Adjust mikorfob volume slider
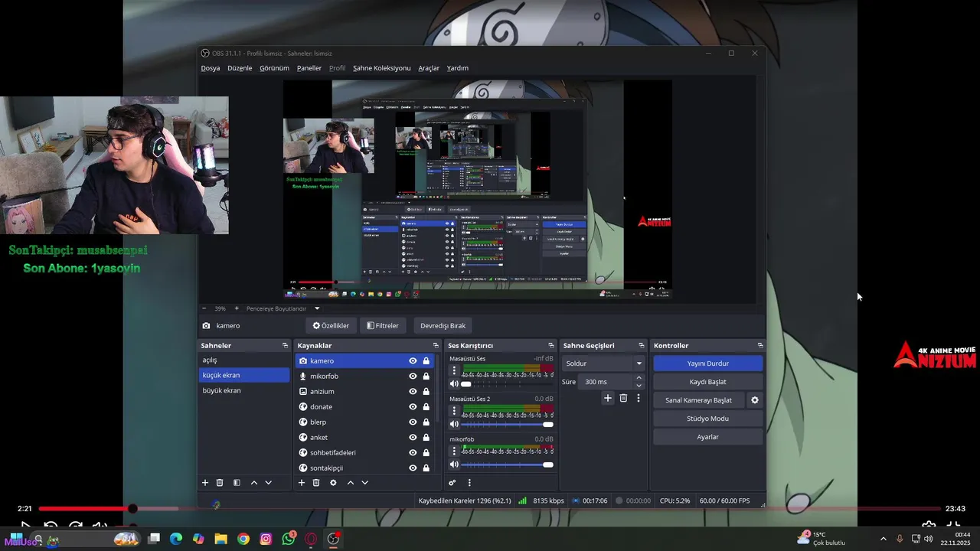This screenshot has height=551, width=980. (x=507, y=465)
